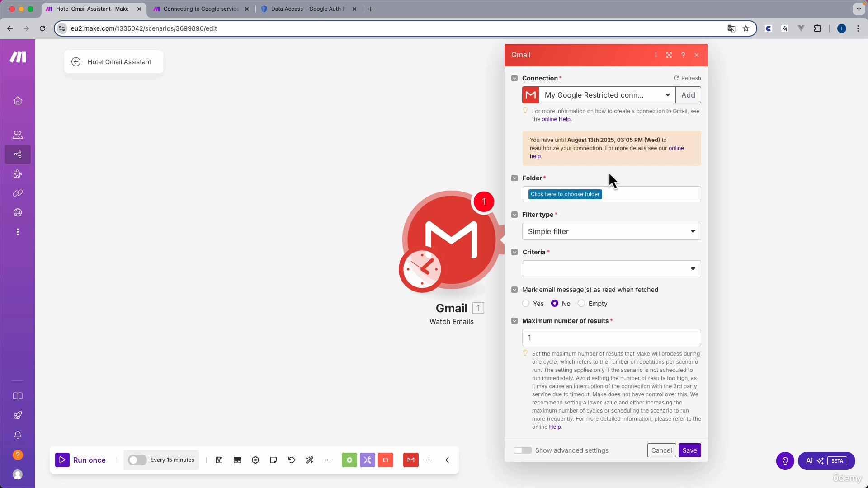Add favorite module plus icon
Image resolution: width=868 pixels, height=488 pixels.
[x=429, y=460]
